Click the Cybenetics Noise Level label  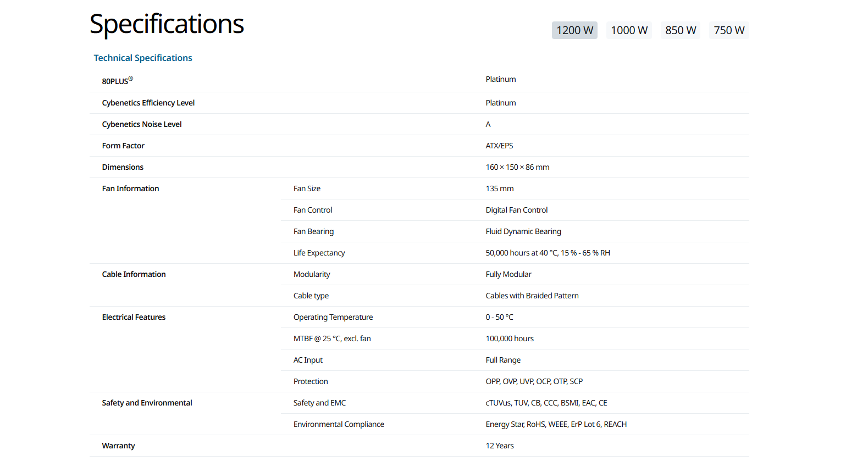click(x=141, y=124)
